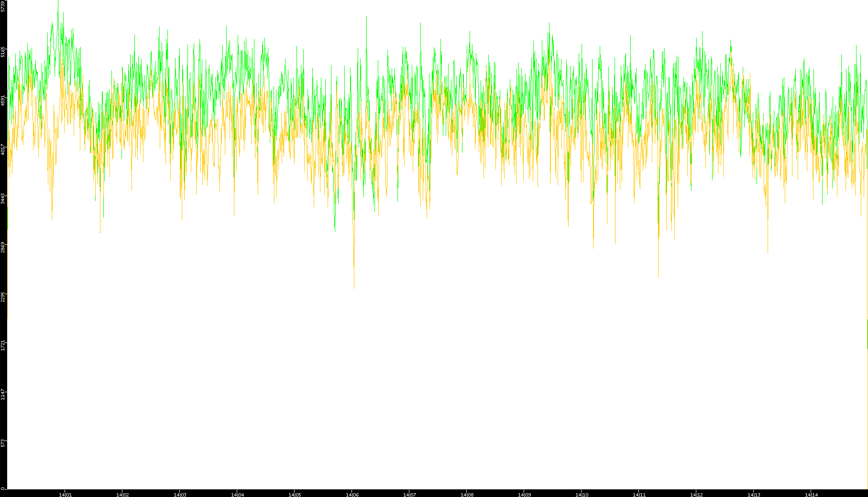868x497 pixels.
Task: Click the 1147 value axis label
Action: tap(3, 395)
